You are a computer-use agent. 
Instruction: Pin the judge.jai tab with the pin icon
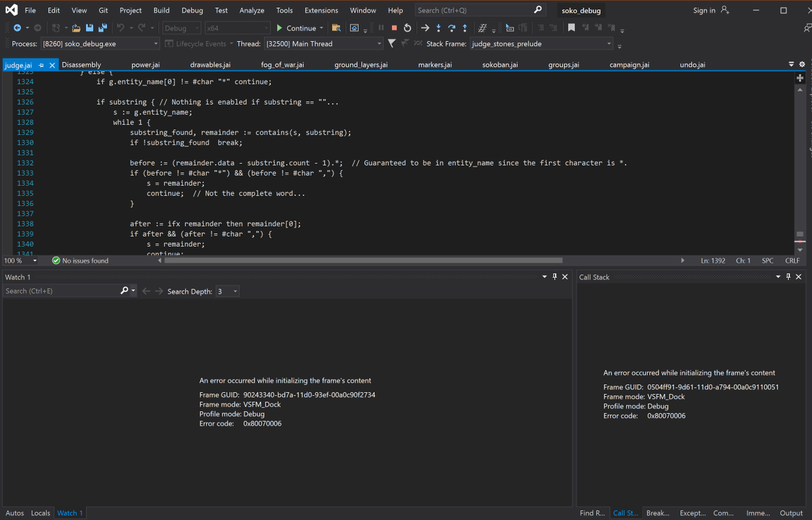click(x=41, y=65)
